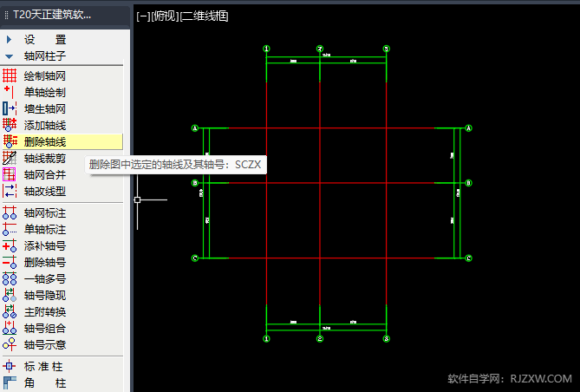Select the highlighted 删除轴线 command text

[45, 141]
